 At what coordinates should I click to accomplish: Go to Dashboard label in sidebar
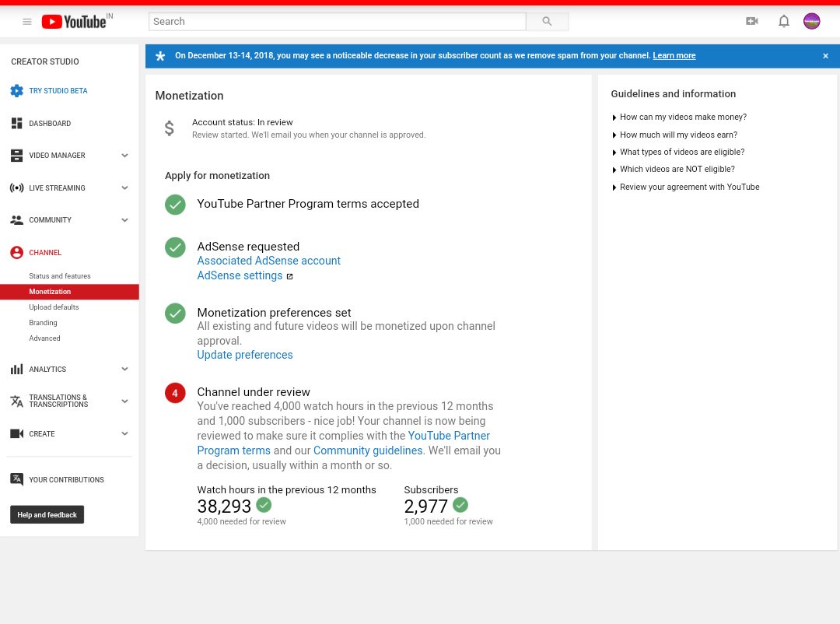50,123
